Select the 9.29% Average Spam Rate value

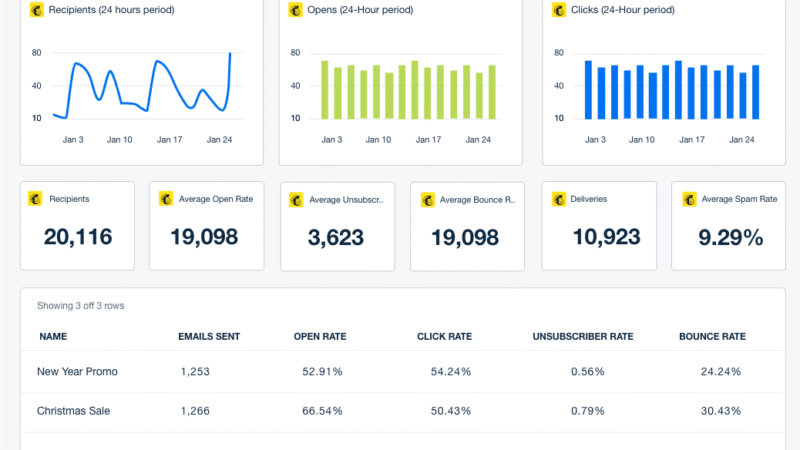[x=729, y=237]
